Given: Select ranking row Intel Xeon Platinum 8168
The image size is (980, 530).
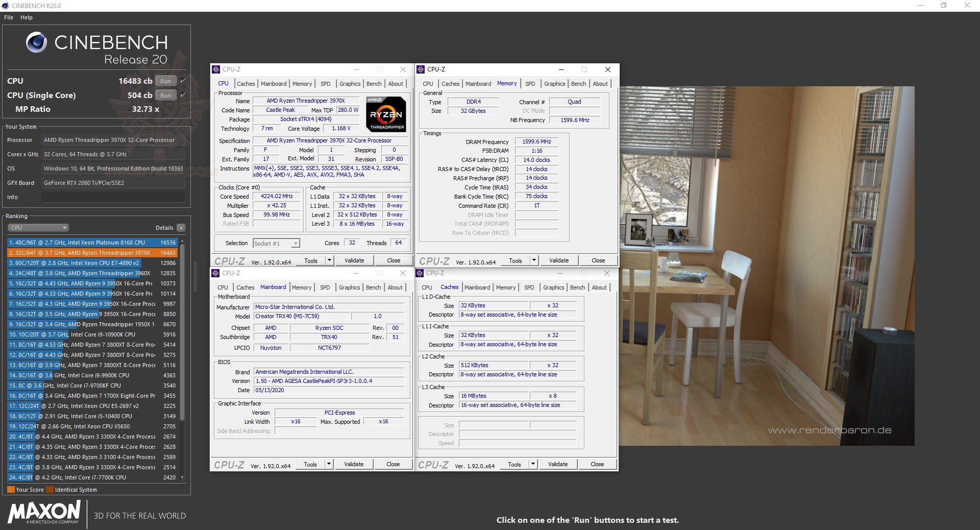Looking at the screenshot, I should tap(92, 243).
